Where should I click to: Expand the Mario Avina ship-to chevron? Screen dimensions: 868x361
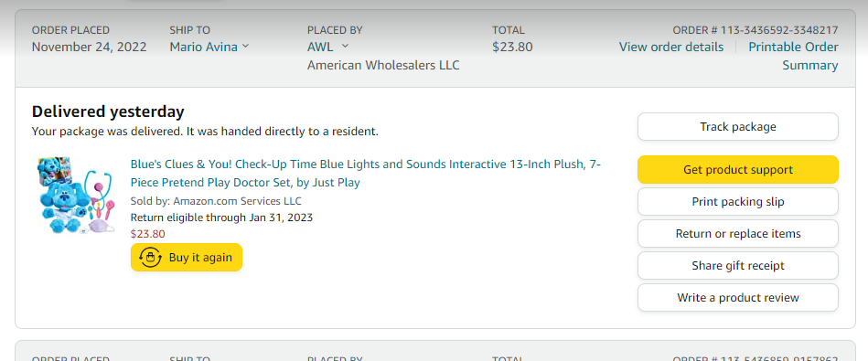[x=246, y=47]
